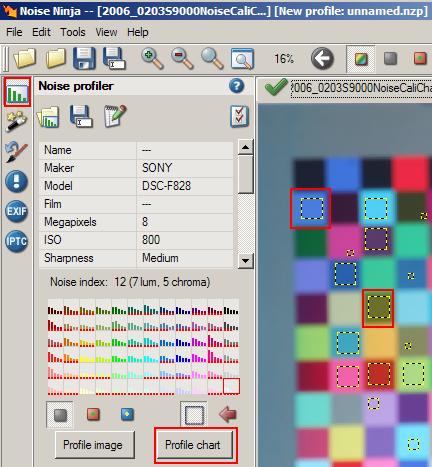This screenshot has height=467, width=432.
Task: Toggle red chroma channel view in toolbar
Action: [420, 58]
